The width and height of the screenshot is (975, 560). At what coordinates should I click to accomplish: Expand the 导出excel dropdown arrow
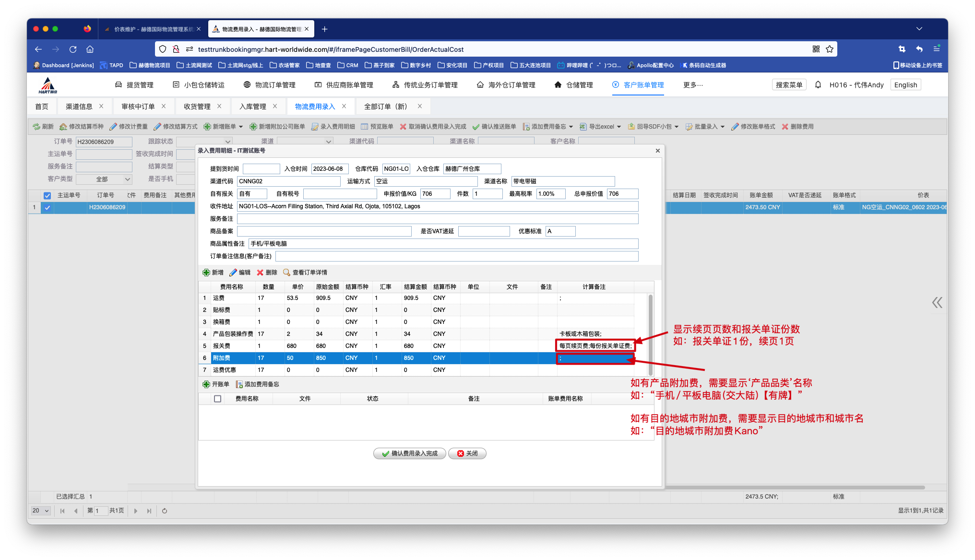[x=619, y=127]
